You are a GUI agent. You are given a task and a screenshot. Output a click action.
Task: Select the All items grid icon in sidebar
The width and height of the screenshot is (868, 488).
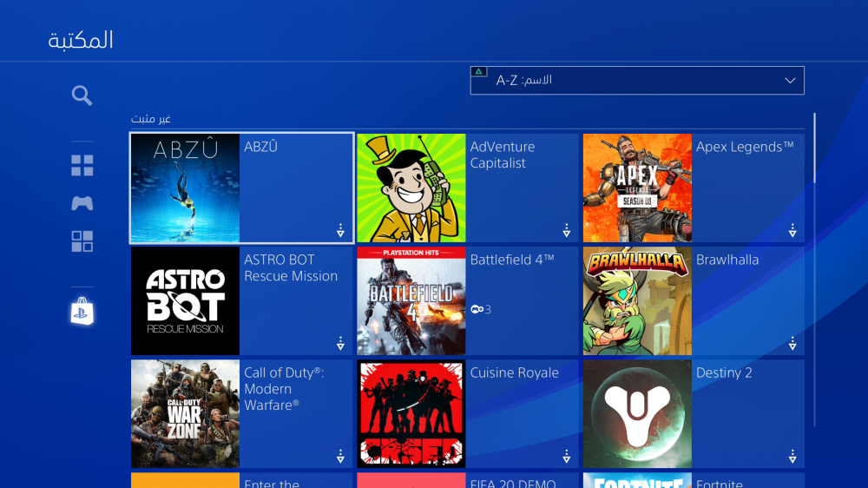(x=82, y=166)
